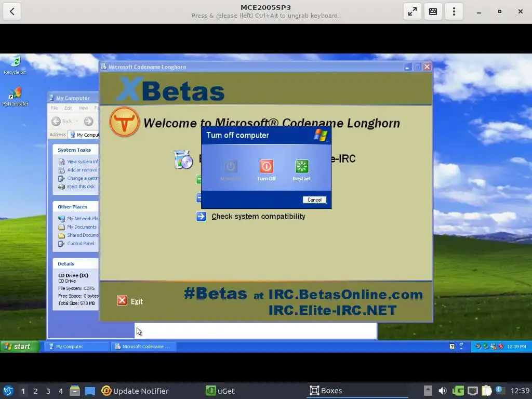
Task: Click Exit label in Longhorn setup
Action: tap(137, 301)
